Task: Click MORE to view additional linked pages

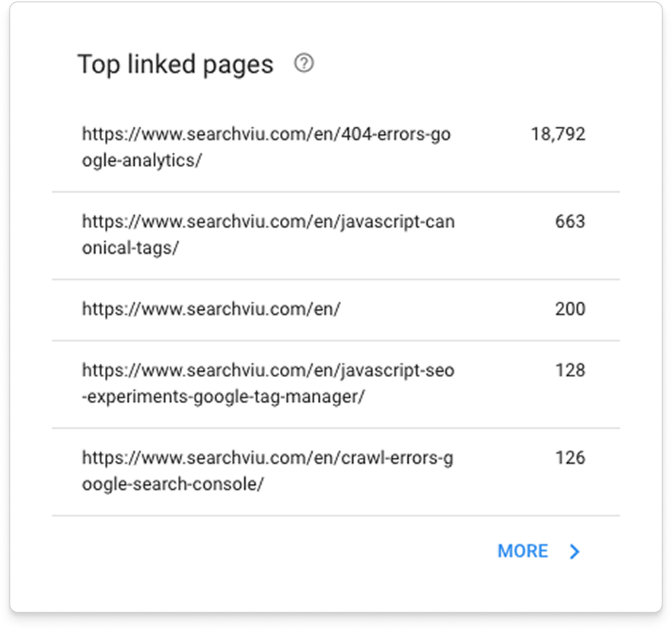Action: pyautogui.click(x=523, y=551)
